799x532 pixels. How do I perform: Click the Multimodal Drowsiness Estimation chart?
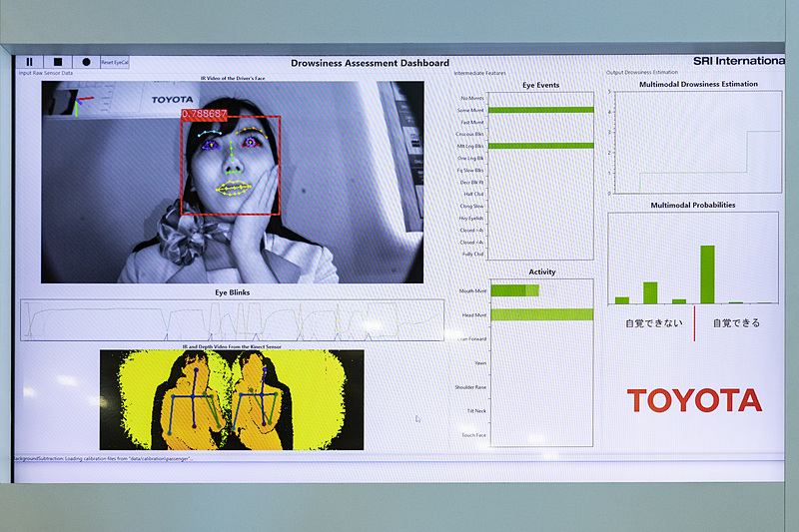click(697, 142)
